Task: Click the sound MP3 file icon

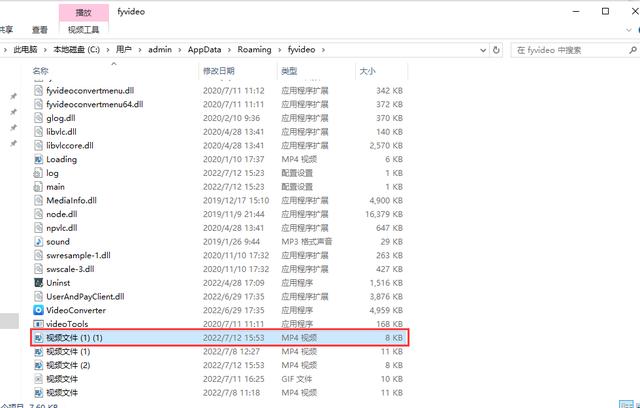Action: coord(38,242)
